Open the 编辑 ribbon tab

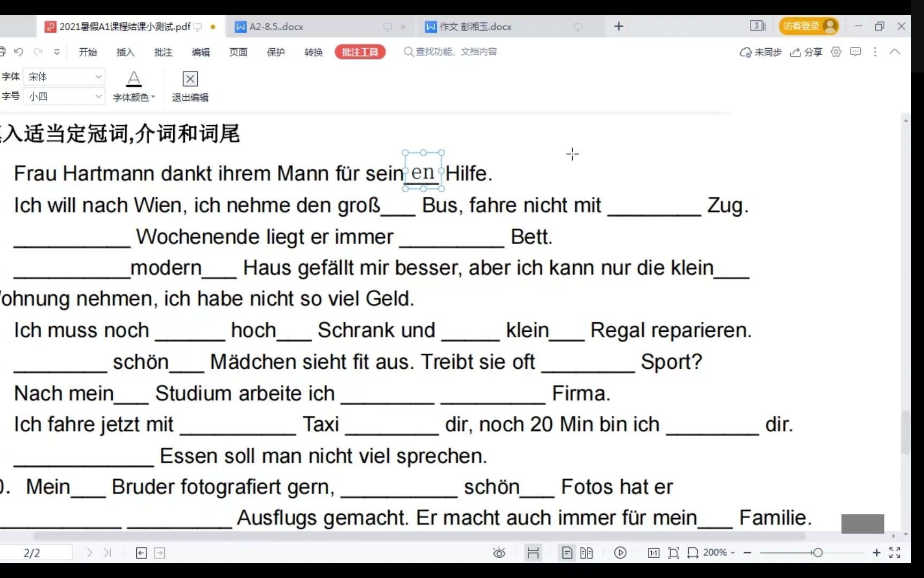point(201,52)
